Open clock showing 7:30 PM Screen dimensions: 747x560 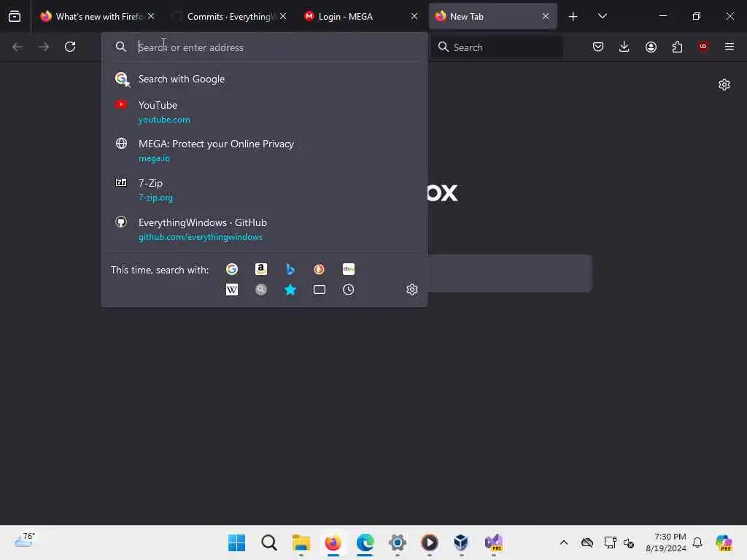(x=666, y=542)
